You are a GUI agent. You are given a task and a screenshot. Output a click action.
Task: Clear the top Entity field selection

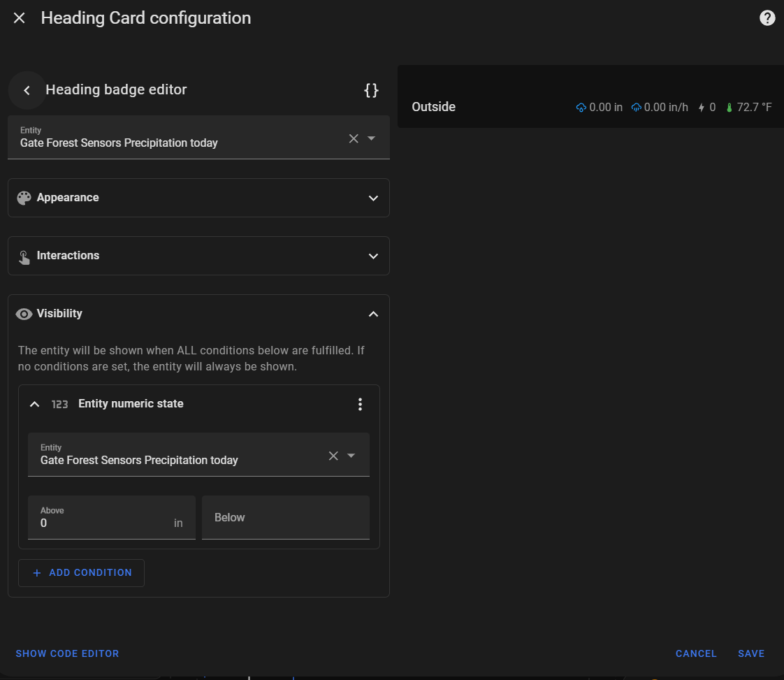pos(354,138)
